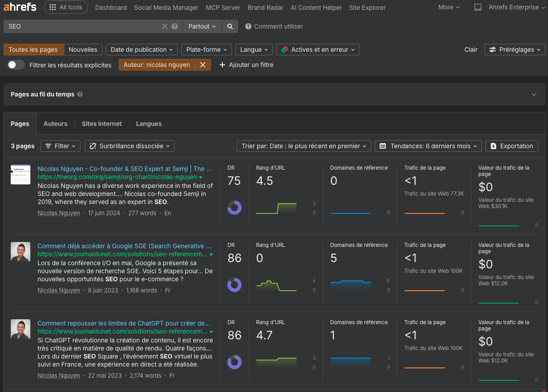Click the Ahrefs logo
Image resolution: width=548 pixels, height=392 pixels.
[x=20, y=7]
